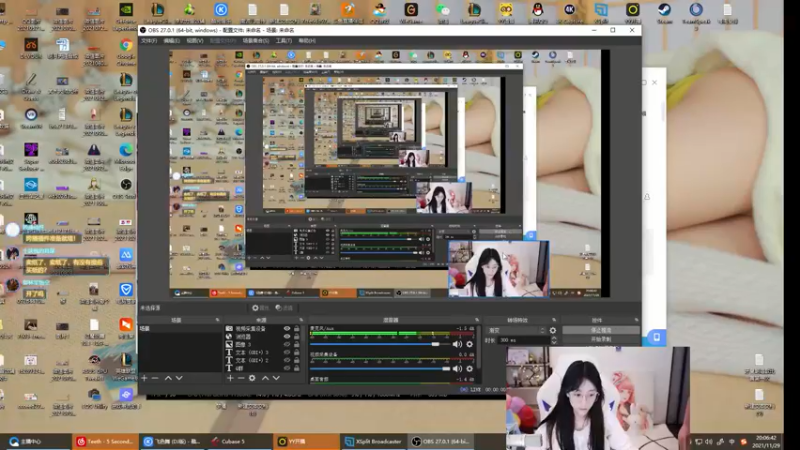Pop out the 来源 dock icon
The image size is (800, 450).
301,320
